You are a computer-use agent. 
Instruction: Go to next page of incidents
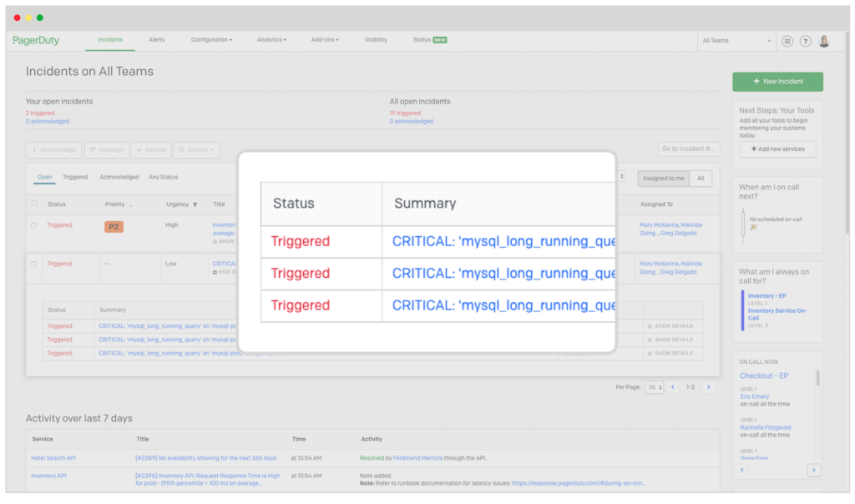pos(708,387)
